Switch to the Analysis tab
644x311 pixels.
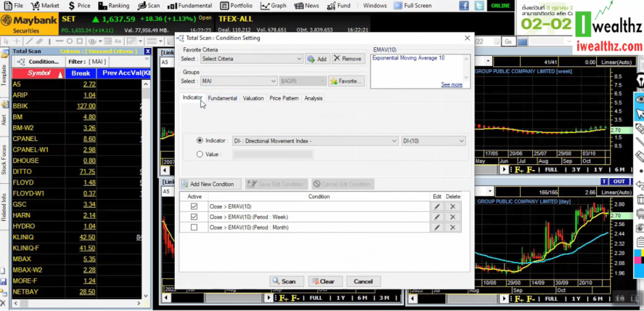point(313,98)
